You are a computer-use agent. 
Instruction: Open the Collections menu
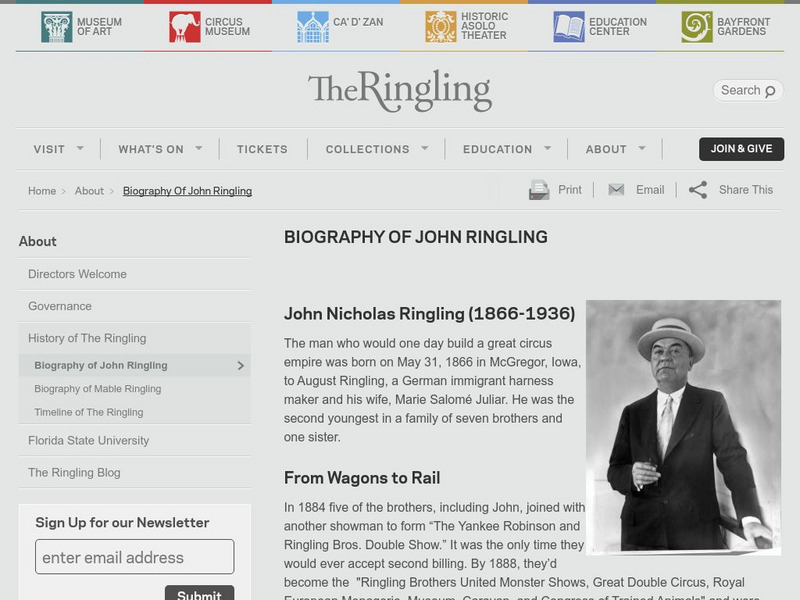(367, 149)
